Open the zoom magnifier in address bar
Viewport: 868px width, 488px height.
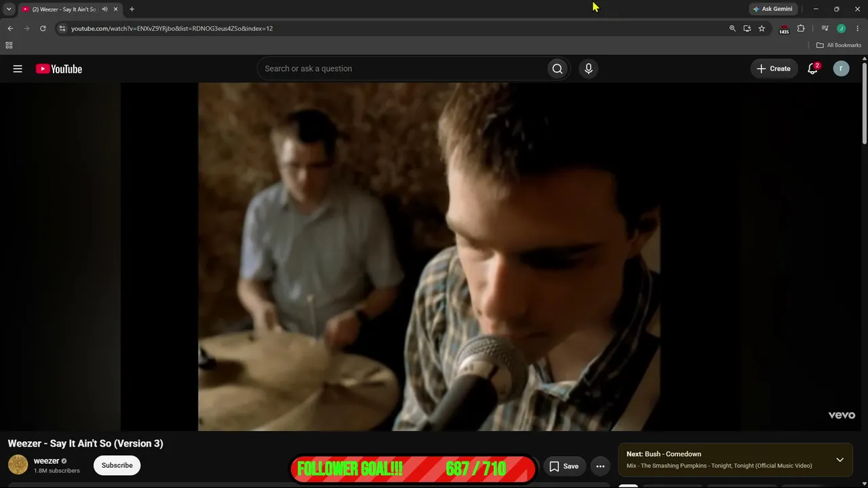732,28
